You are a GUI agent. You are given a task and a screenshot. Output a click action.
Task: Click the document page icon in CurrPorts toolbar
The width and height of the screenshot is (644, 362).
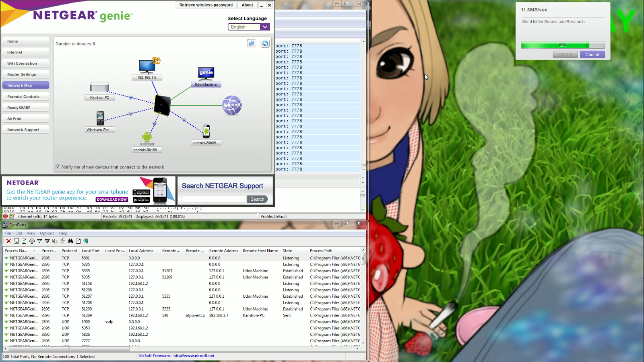pyautogui.click(x=78, y=241)
